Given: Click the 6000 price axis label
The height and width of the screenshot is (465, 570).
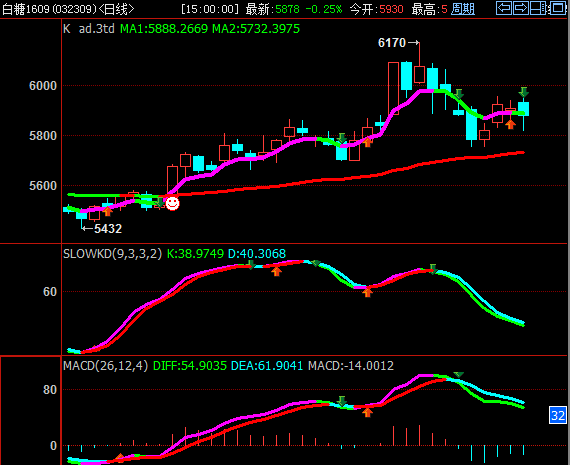Looking at the screenshot, I should [x=43, y=86].
